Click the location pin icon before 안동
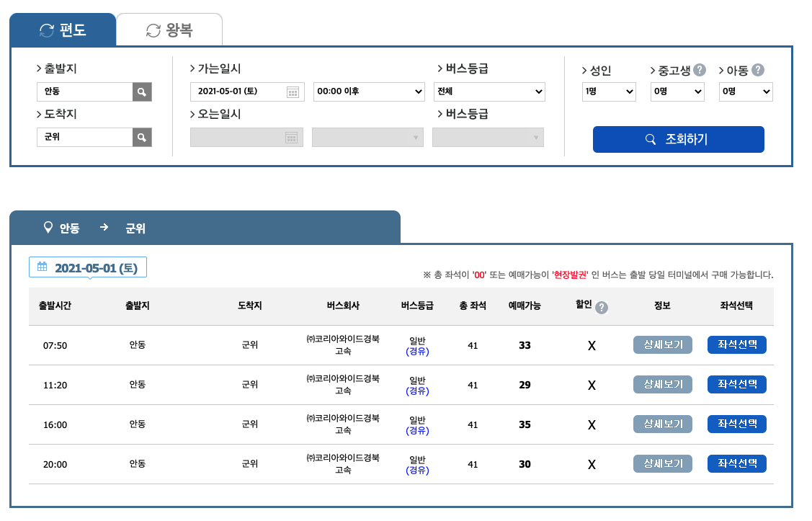Screen dimensions: 812x521 click(48, 226)
